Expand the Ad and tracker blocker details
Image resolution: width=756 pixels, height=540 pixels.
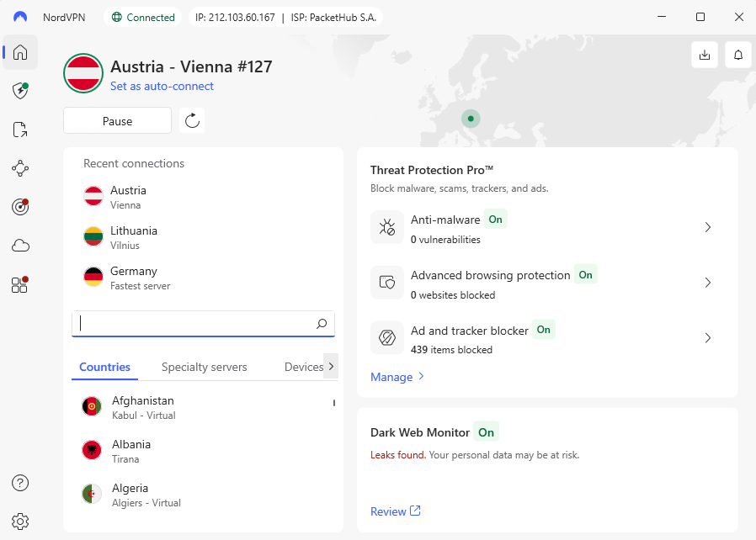tap(708, 337)
